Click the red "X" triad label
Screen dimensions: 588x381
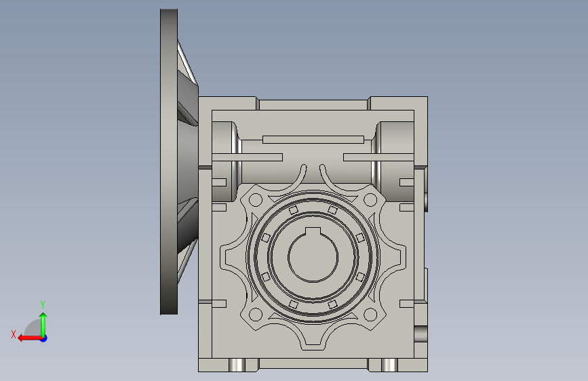(x=14, y=334)
